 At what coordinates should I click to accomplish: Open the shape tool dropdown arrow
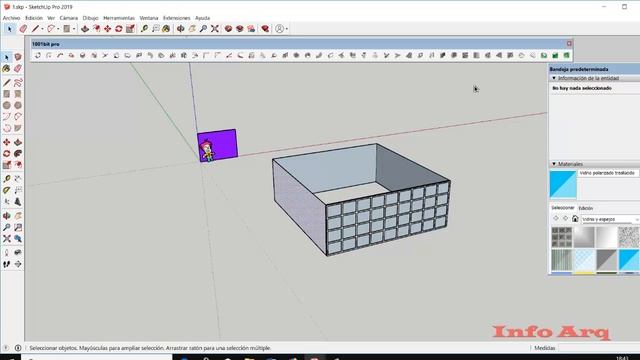74,29
